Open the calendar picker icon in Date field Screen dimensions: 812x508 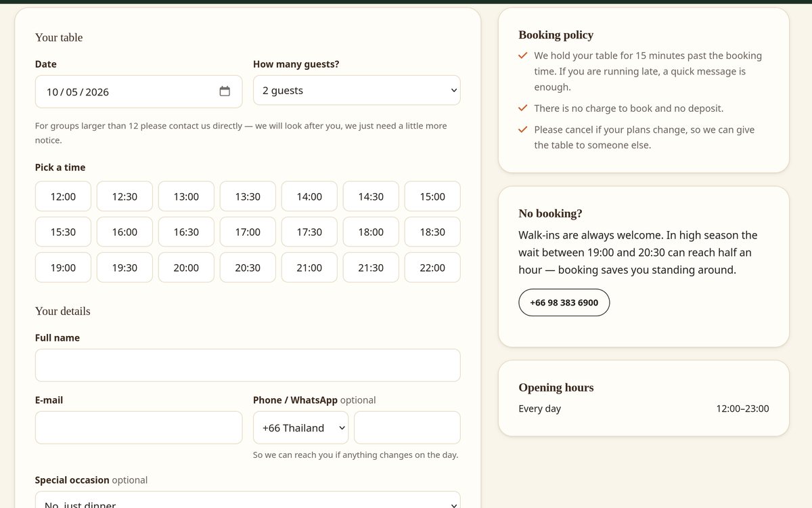coord(225,91)
